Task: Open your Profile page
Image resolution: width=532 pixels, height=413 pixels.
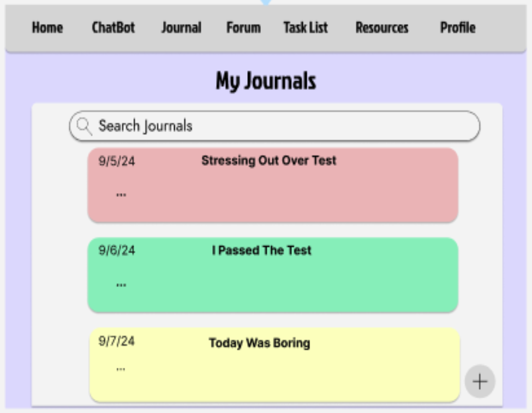Action: (x=457, y=28)
